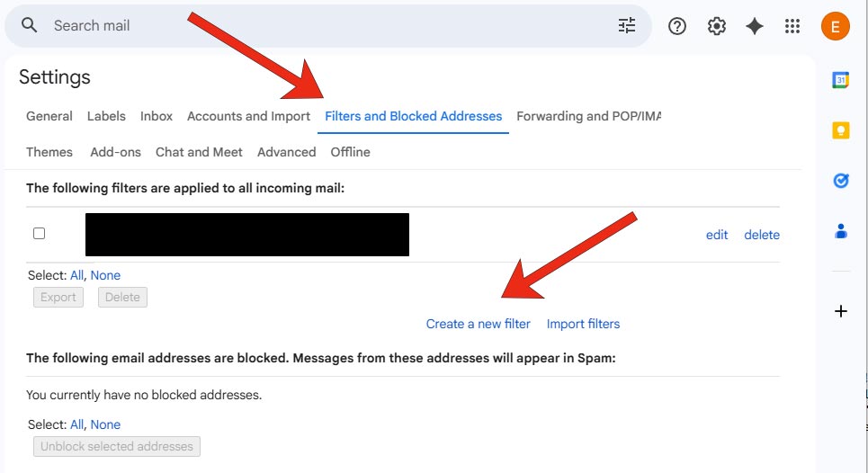The image size is (868, 473).
Task: Select None under blocked addresses
Action: tap(105, 424)
